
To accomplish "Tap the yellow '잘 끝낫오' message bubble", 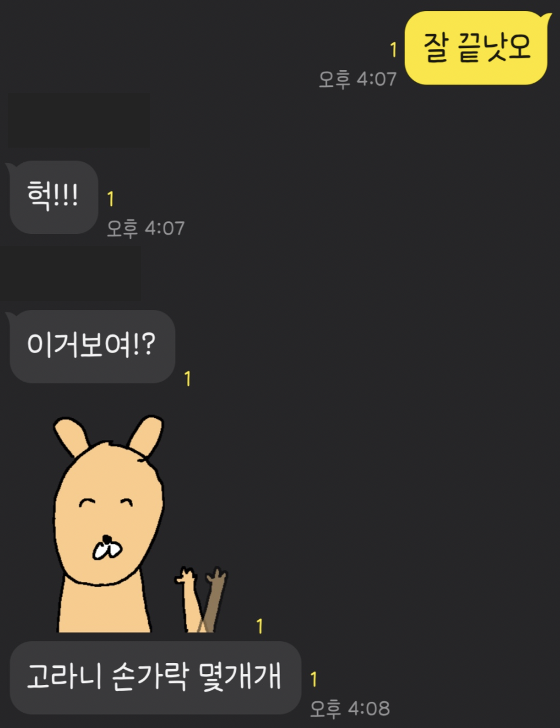I will pyautogui.click(x=476, y=48).
